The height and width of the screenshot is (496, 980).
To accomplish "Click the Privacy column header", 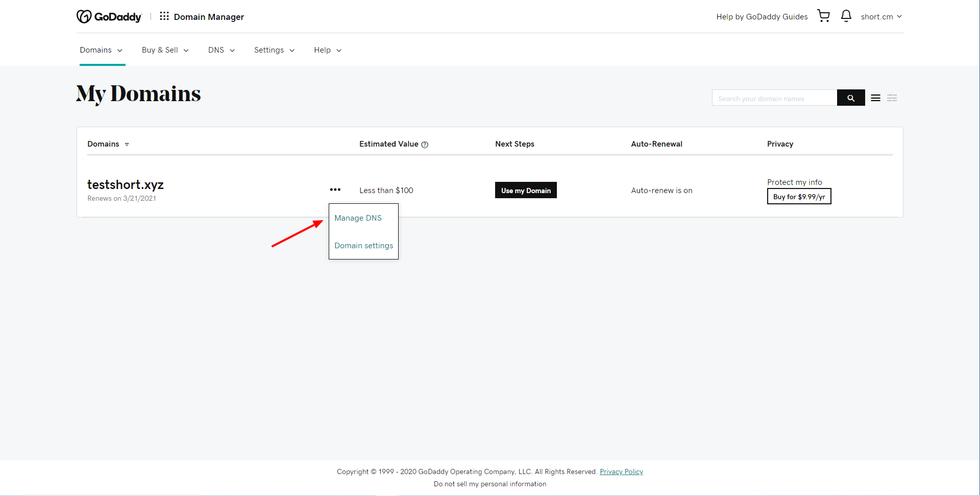I will pos(780,144).
